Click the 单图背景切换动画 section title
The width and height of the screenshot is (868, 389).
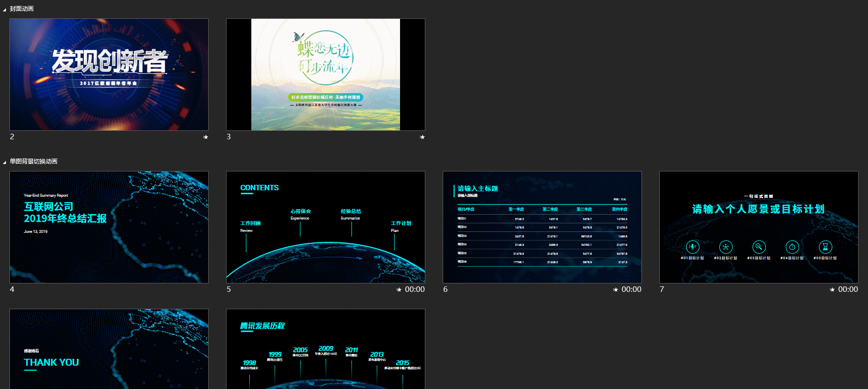34,162
